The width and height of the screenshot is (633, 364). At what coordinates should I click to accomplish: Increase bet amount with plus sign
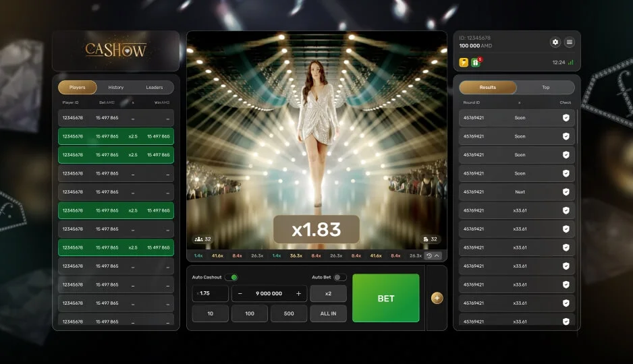pyautogui.click(x=299, y=293)
